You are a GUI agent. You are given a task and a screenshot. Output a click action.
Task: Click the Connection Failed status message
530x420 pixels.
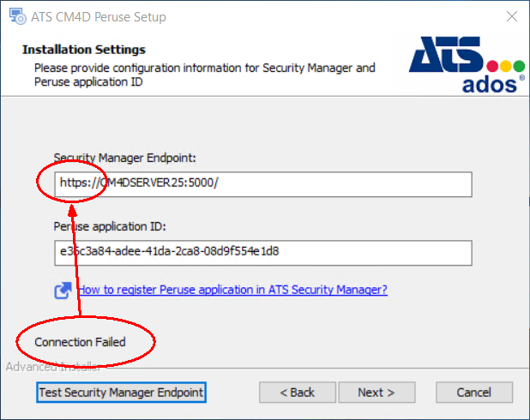[80, 342]
